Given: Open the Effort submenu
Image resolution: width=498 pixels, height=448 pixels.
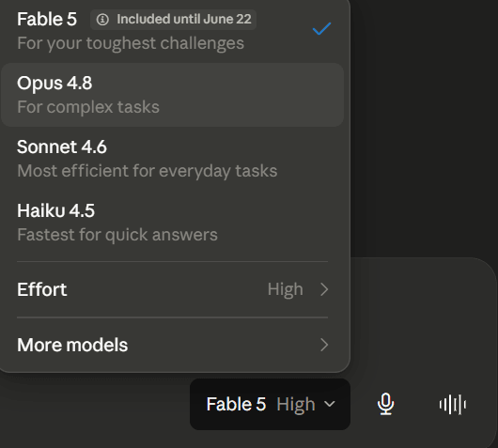Looking at the screenshot, I should pos(173,289).
